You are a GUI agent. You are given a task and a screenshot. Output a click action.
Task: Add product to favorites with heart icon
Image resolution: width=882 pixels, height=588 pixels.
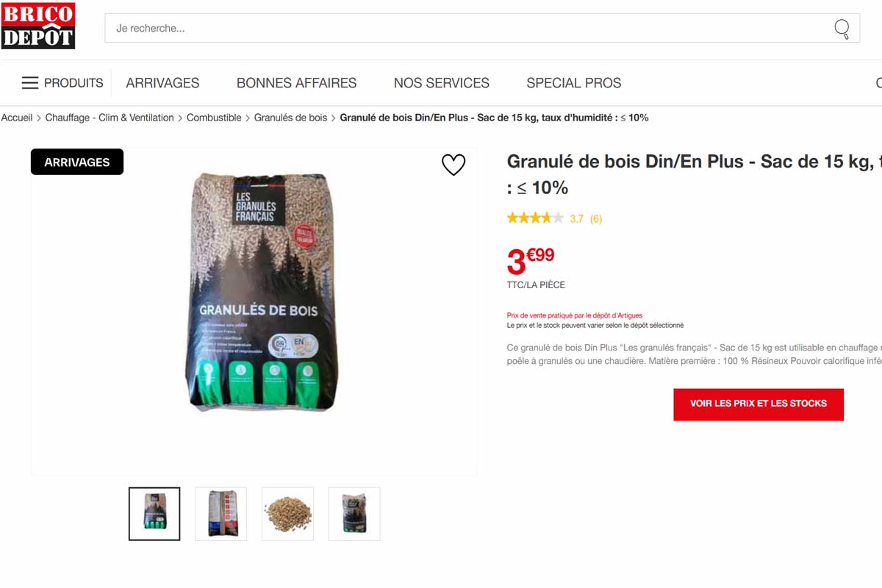tap(453, 165)
